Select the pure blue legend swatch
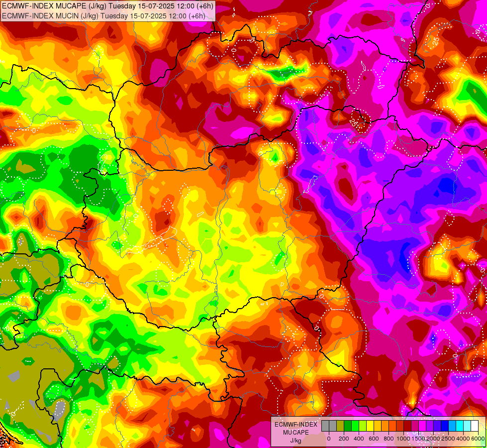The height and width of the screenshot is (448, 487). tap(445, 426)
